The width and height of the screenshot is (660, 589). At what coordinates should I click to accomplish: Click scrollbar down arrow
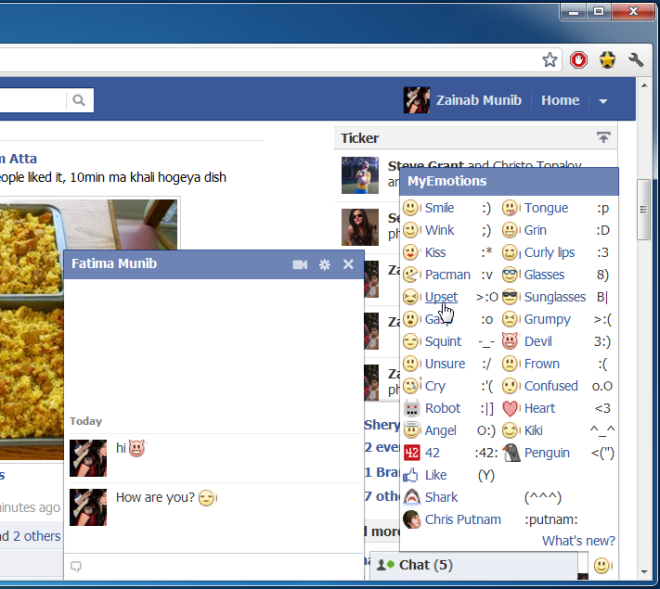pyautogui.click(x=644, y=572)
